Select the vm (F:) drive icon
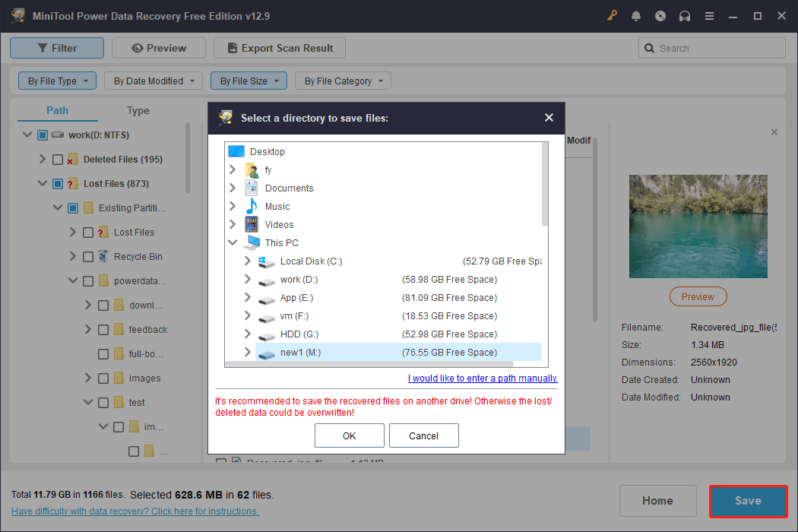 (x=266, y=318)
